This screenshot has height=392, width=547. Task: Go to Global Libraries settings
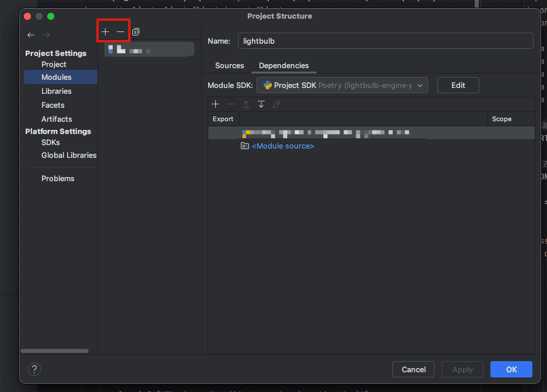pos(69,155)
